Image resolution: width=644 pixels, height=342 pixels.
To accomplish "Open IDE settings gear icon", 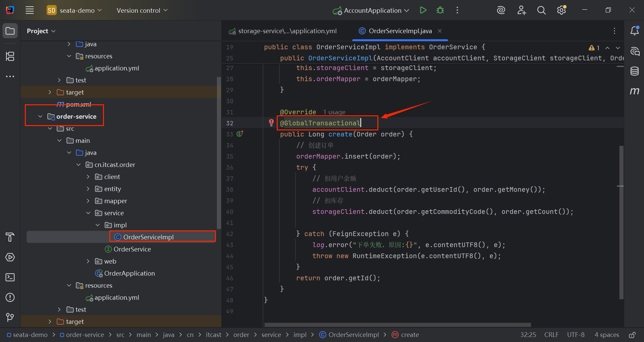I will coord(561,10).
